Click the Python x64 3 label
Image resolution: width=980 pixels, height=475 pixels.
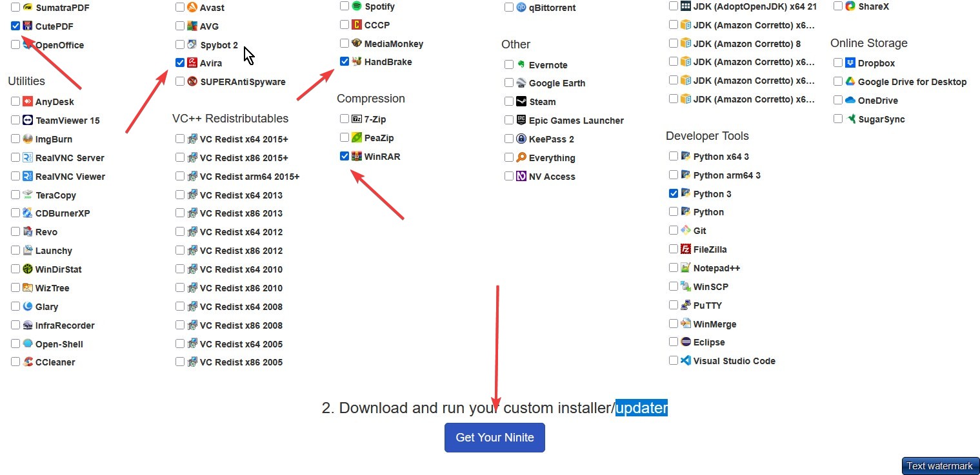click(x=721, y=157)
